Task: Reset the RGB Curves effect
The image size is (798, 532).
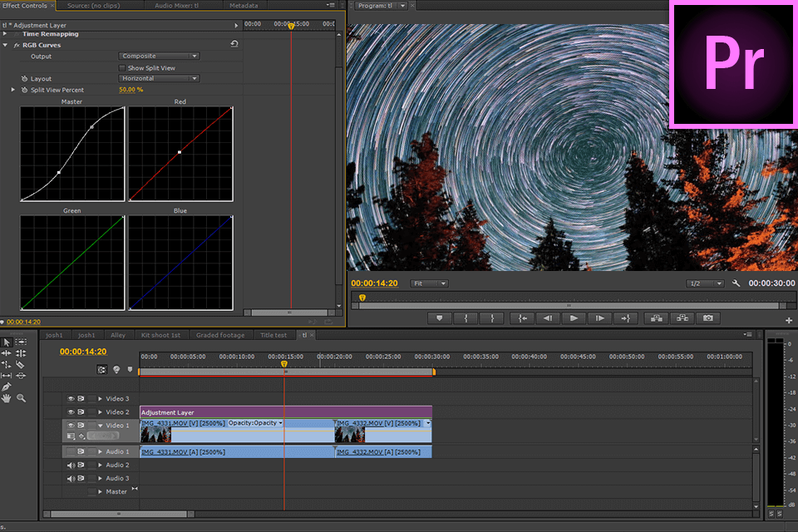Action: 234,45
